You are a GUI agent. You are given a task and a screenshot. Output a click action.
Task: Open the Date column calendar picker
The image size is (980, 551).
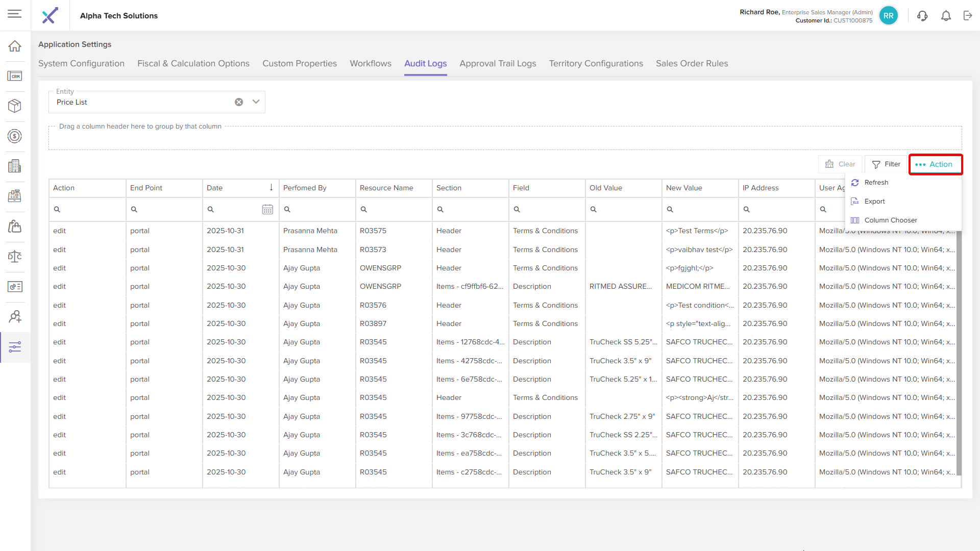[267, 209]
